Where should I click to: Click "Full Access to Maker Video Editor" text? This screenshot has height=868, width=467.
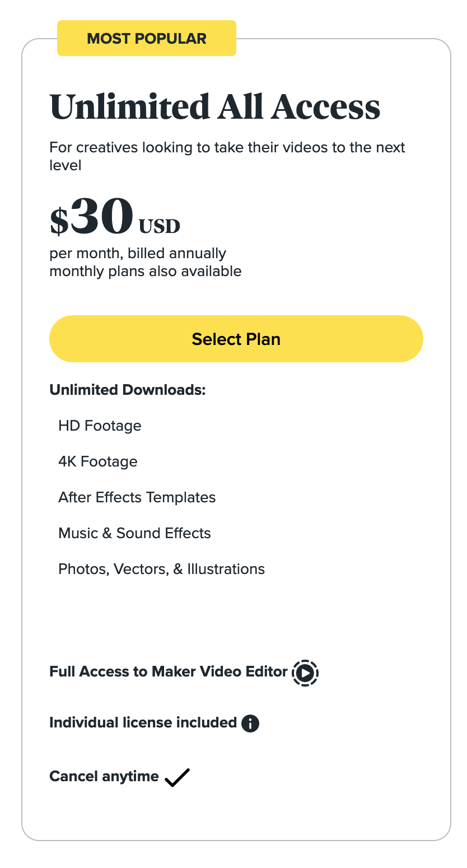click(x=169, y=672)
